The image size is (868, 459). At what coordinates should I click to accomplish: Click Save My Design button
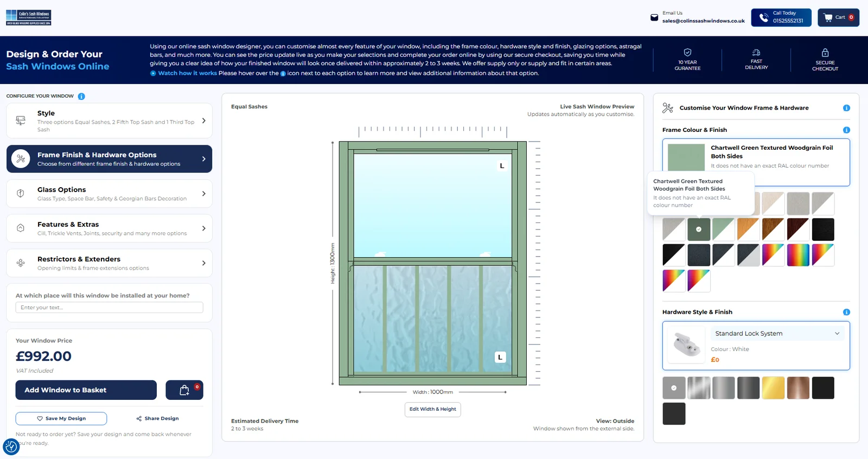tap(61, 419)
